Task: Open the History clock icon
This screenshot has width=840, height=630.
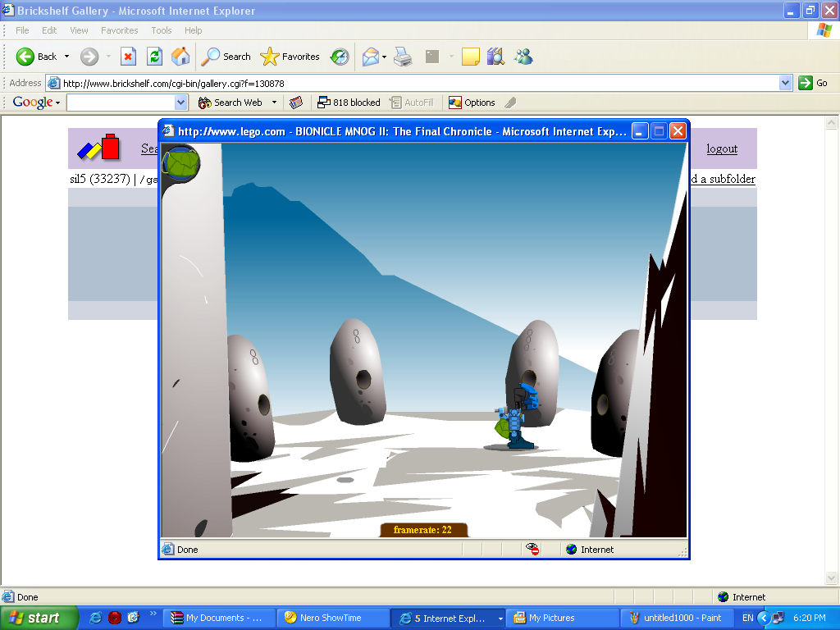Action: point(340,57)
